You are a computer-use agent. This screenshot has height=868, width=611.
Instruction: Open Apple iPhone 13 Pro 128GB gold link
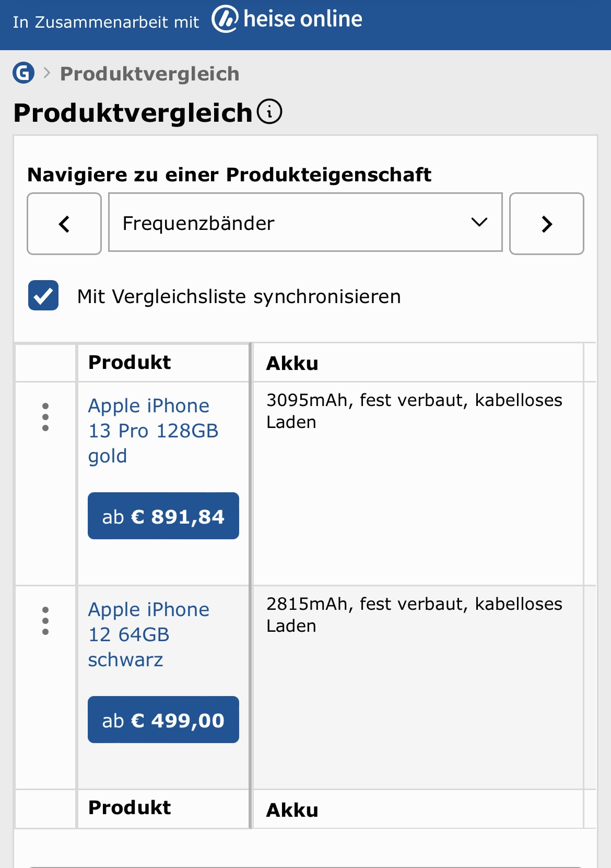[153, 431]
